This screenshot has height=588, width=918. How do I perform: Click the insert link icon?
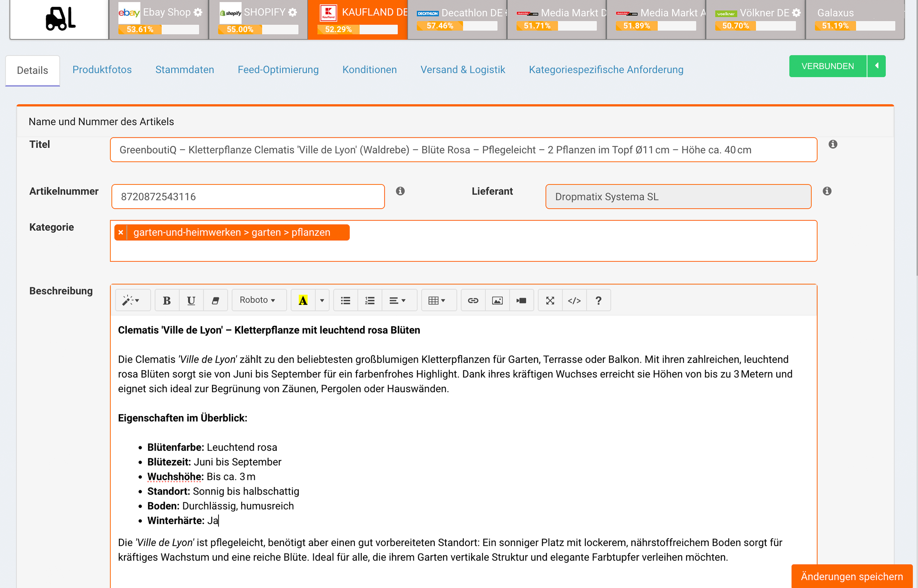pos(473,301)
